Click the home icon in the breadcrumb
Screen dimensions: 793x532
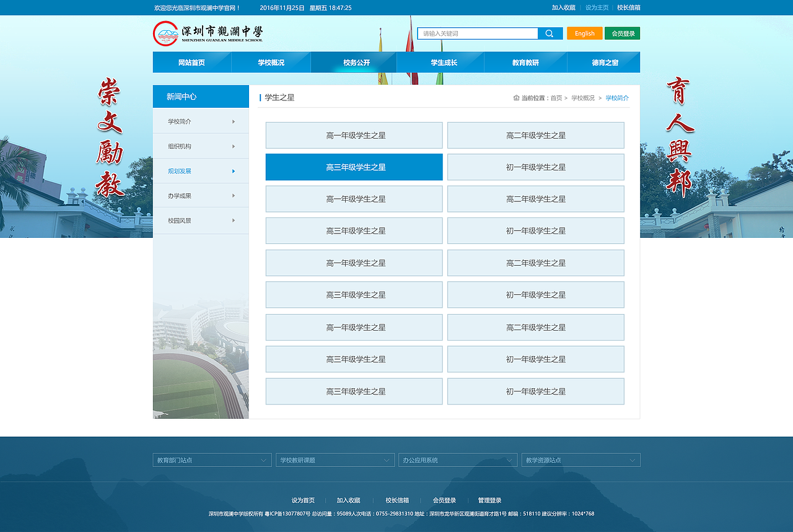click(516, 98)
